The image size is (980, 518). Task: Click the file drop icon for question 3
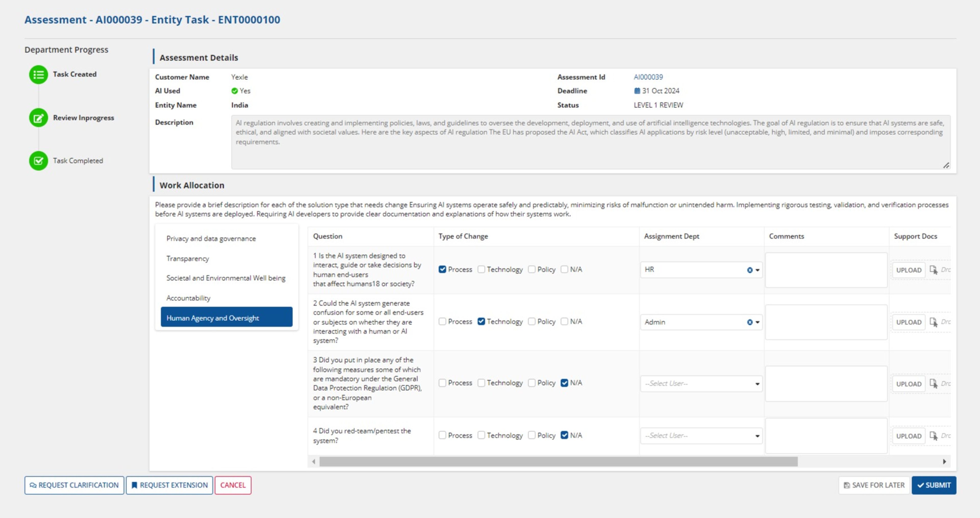tap(933, 383)
